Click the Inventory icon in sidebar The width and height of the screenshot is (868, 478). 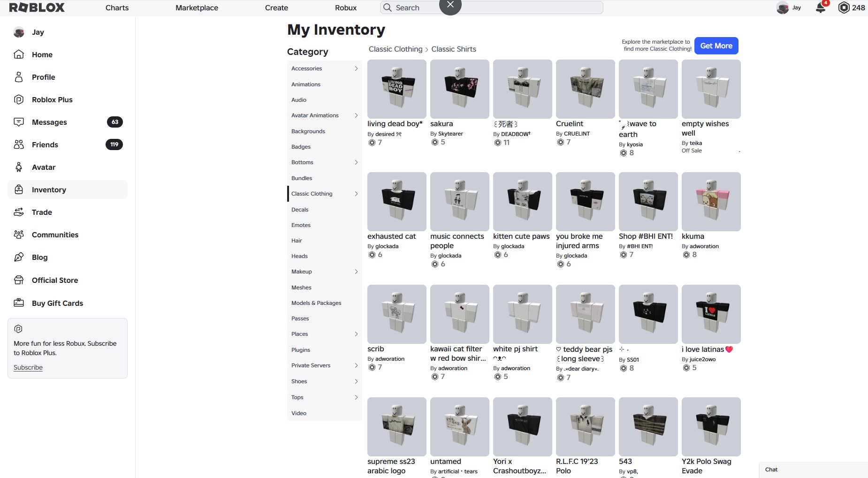tap(19, 190)
